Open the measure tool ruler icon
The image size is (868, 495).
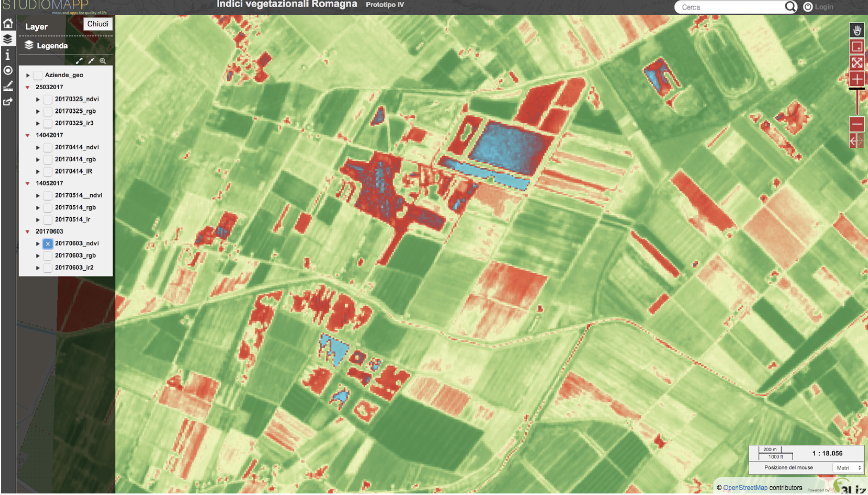tap(8, 86)
